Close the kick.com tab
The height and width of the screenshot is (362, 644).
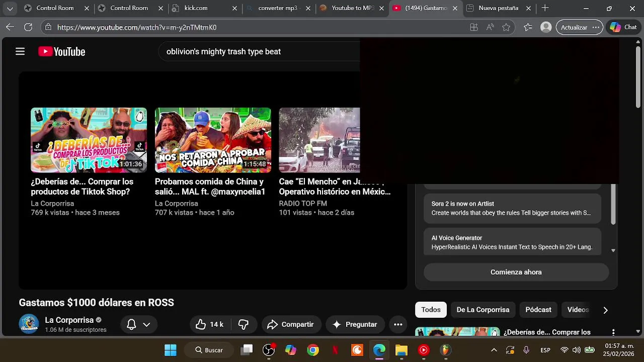tap(234, 8)
